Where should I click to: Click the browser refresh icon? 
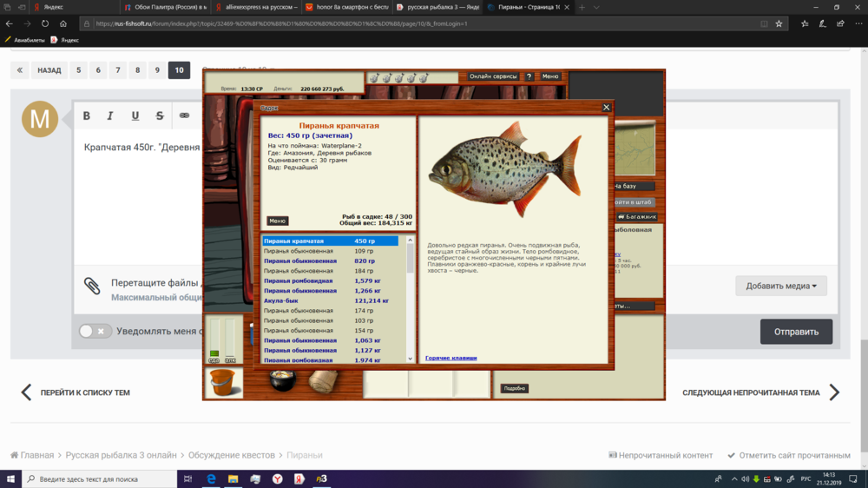(45, 23)
